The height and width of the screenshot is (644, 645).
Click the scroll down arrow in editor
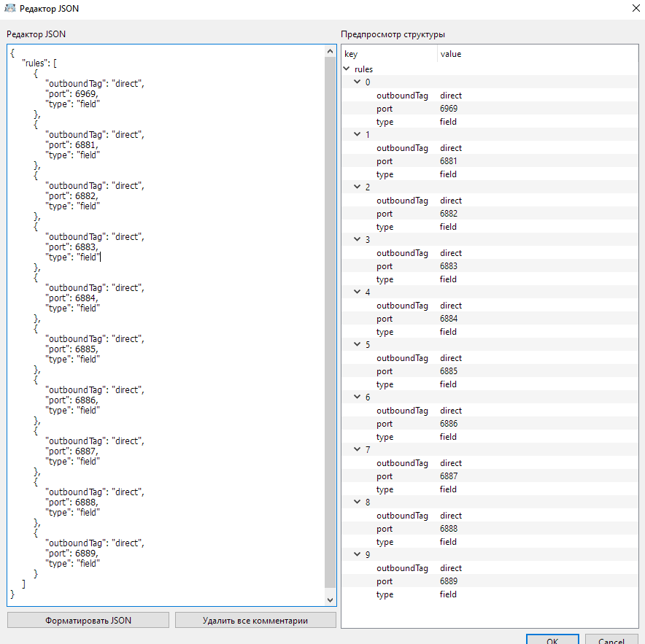[x=330, y=600]
